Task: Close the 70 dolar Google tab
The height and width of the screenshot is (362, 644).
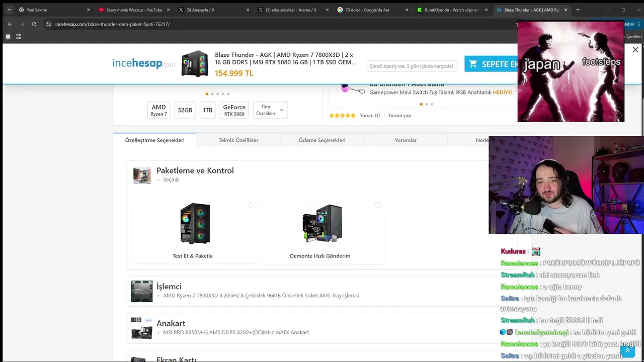Action: pyautogui.click(x=407, y=10)
